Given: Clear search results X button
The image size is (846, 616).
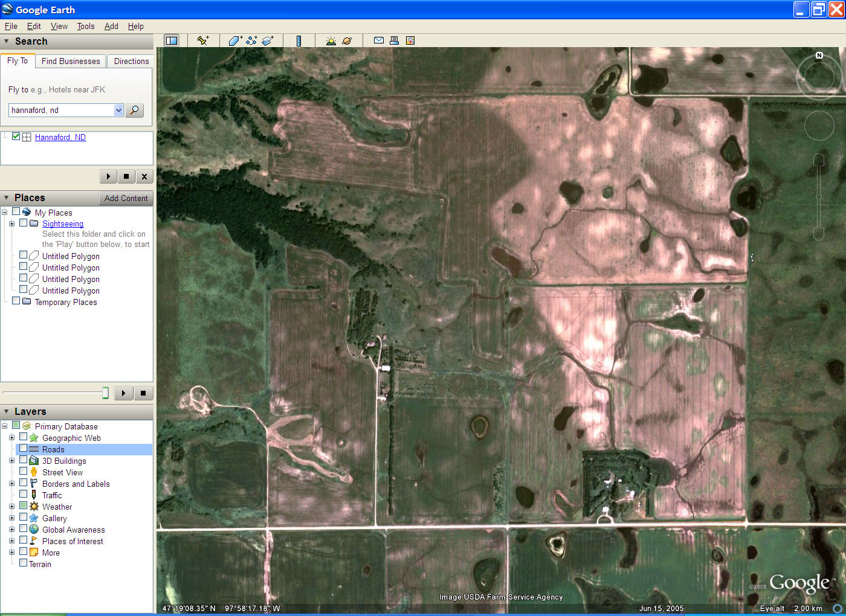Looking at the screenshot, I should (x=144, y=176).
